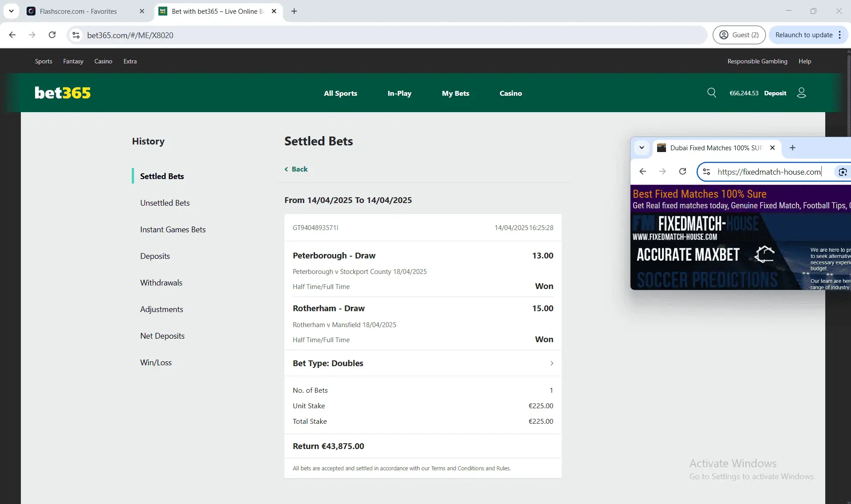Screen dimensions: 851x504
Task: Open the account icon in the bet365 header
Action: (801, 93)
